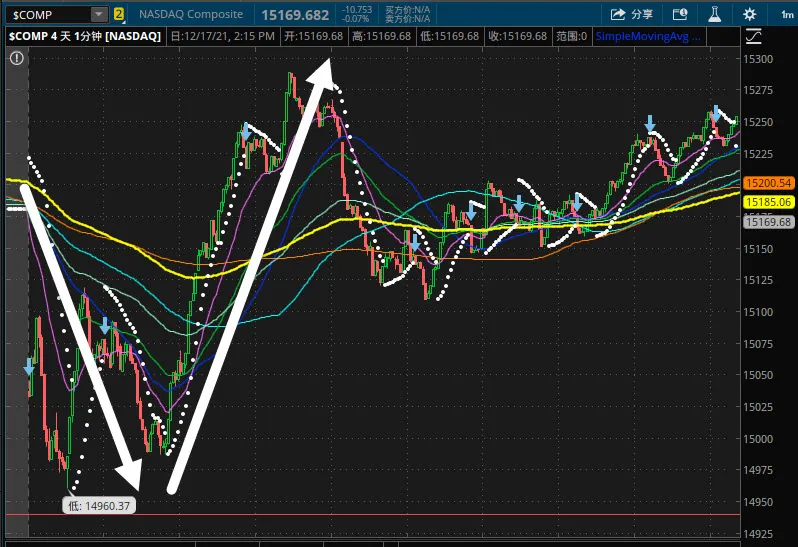Click the $COMP symbol input field

click(x=47, y=14)
